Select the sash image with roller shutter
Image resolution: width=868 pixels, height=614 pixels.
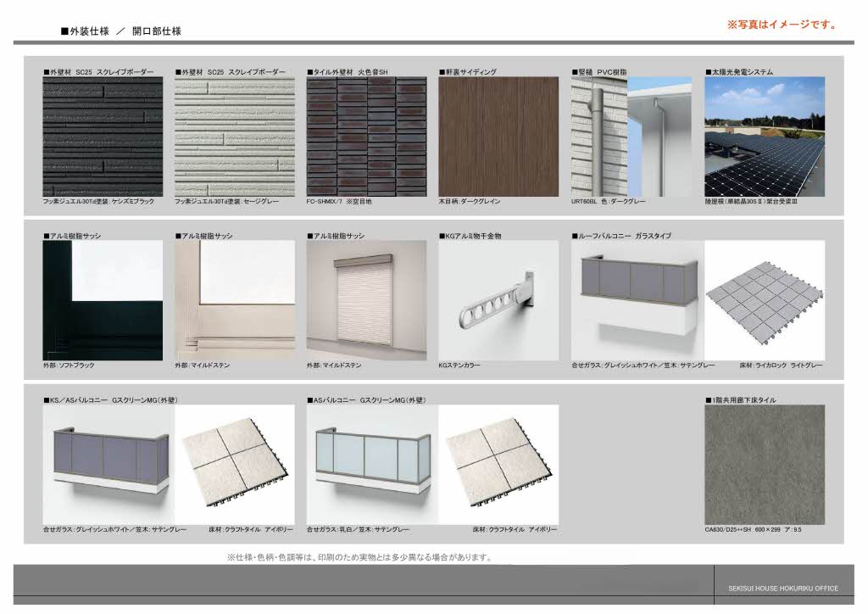point(367,300)
